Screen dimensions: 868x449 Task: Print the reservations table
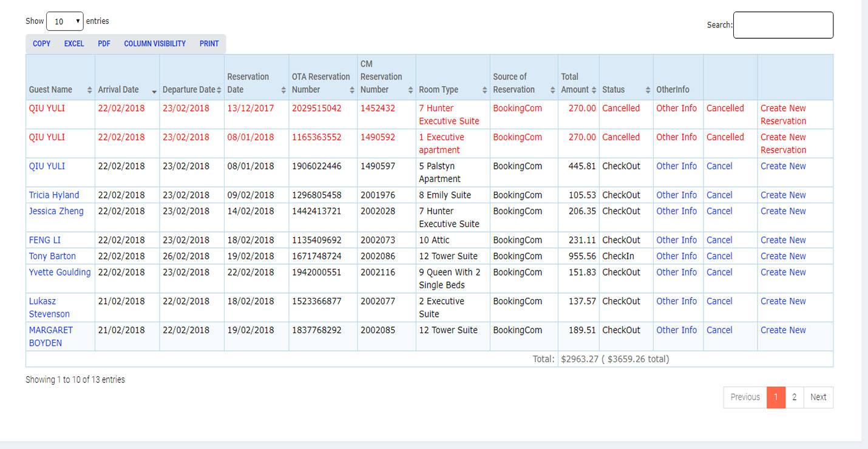click(x=209, y=44)
